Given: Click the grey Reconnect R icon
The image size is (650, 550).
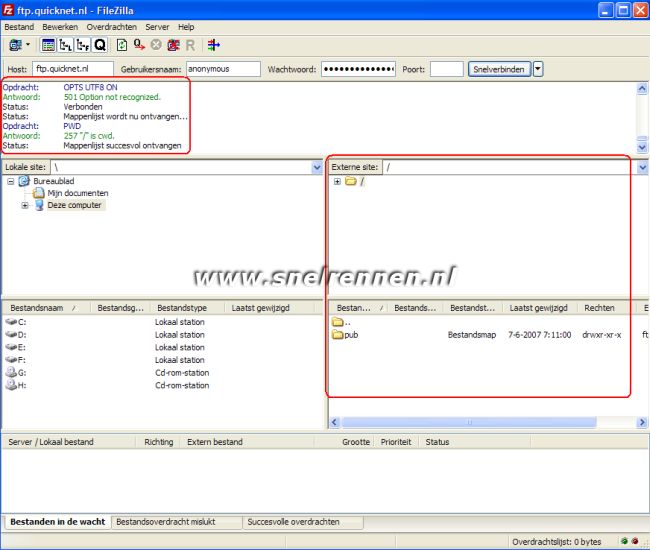Looking at the screenshot, I should point(190,45).
